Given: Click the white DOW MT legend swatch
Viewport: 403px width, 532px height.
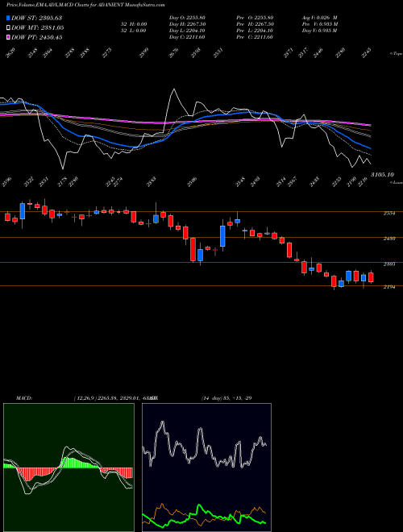Looking at the screenshot, I should (9, 28).
